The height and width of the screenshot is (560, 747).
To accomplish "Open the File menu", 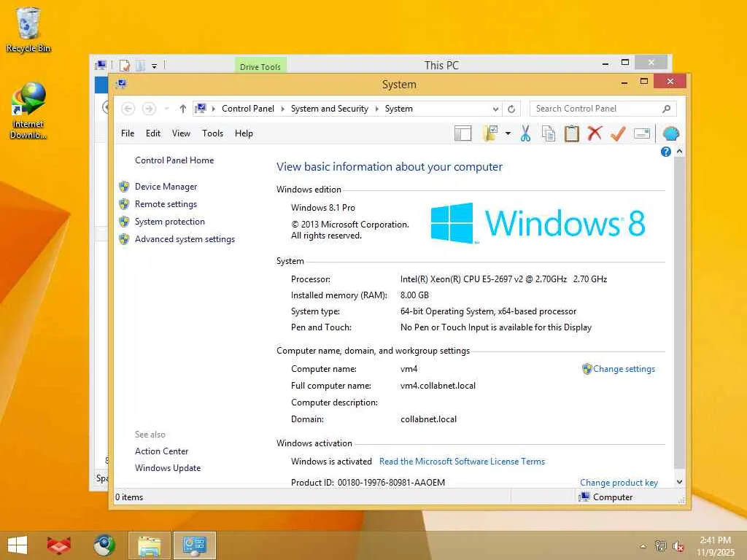I will (128, 133).
